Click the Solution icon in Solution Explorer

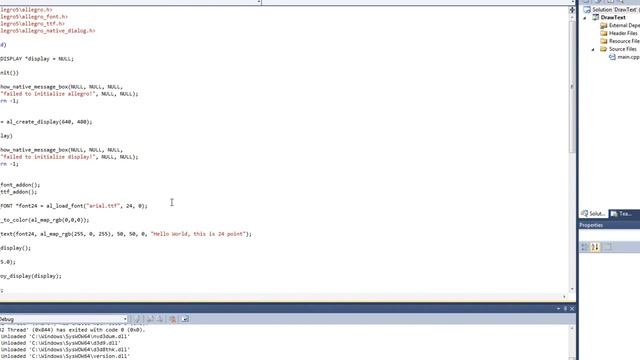(587, 9)
